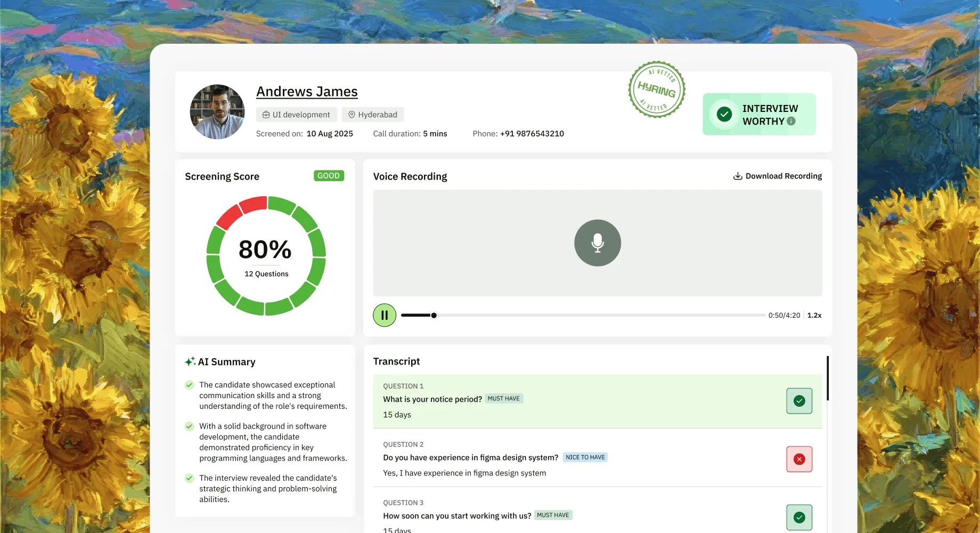Click the Hyderabad location pin icon
980x533 pixels.
[x=352, y=115]
